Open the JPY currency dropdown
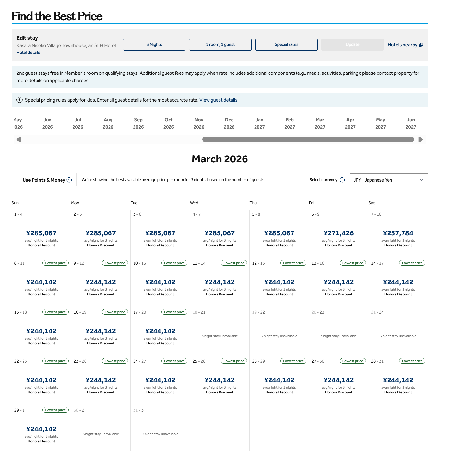 pos(389,180)
